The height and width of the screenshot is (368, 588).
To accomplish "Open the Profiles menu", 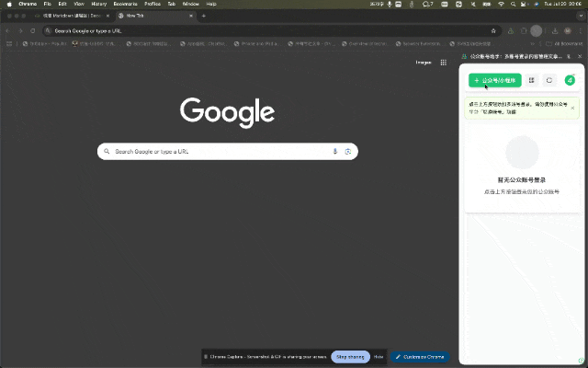I will pyautogui.click(x=153, y=4).
